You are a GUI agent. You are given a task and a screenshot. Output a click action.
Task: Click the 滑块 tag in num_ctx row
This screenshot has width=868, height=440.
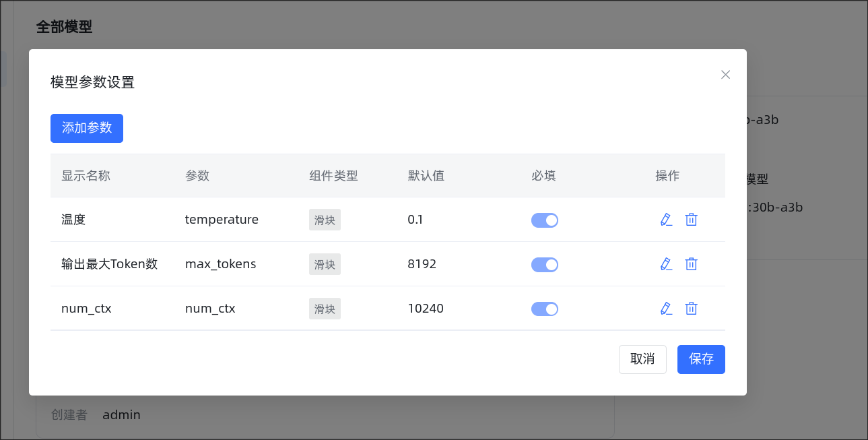tap(325, 309)
